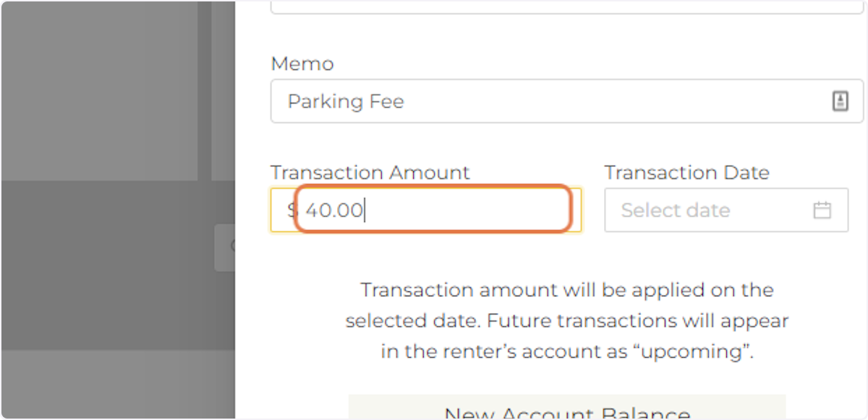Open the calendar icon in Transaction Date field
868x420 pixels.
pyautogui.click(x=822, y=210)
